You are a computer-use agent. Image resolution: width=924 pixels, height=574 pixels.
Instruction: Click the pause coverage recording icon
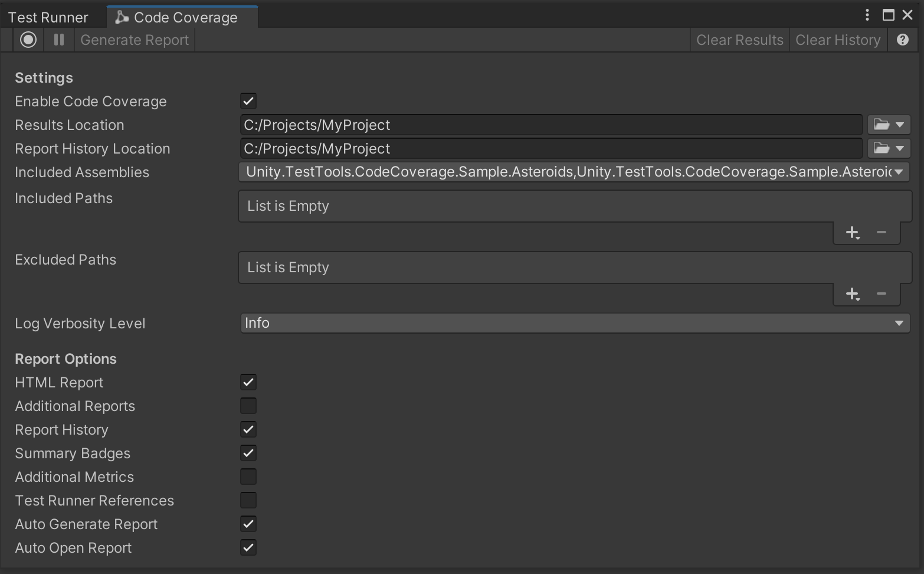pyautogui.click(x=58, y=40)
